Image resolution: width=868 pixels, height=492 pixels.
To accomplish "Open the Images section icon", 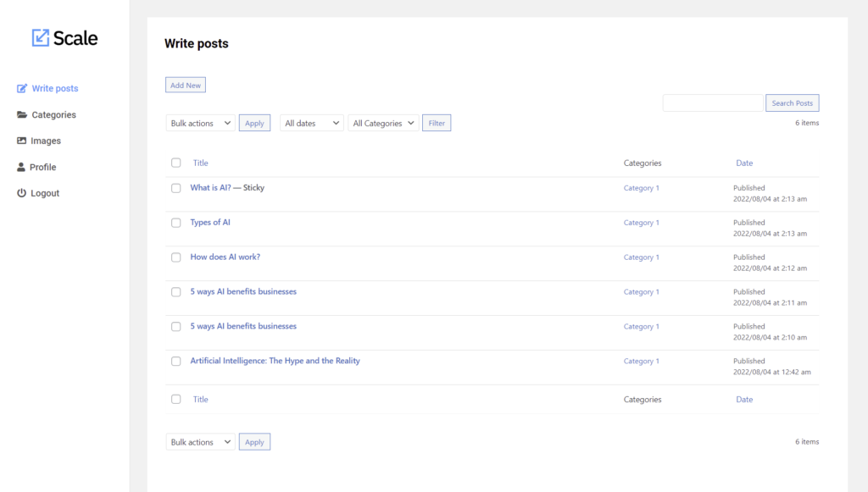I will pos(20,141).
